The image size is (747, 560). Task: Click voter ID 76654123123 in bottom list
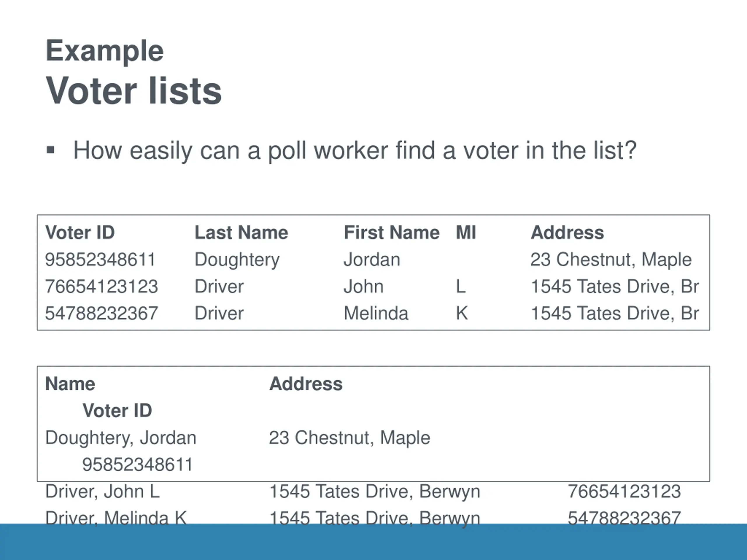tap(624, 491)
